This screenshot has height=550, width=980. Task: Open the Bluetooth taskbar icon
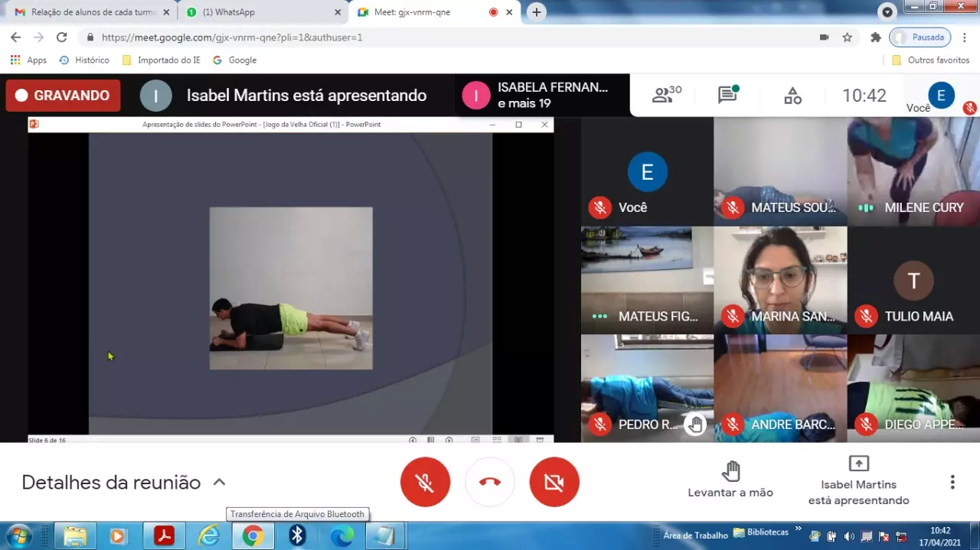coord(297,535)
